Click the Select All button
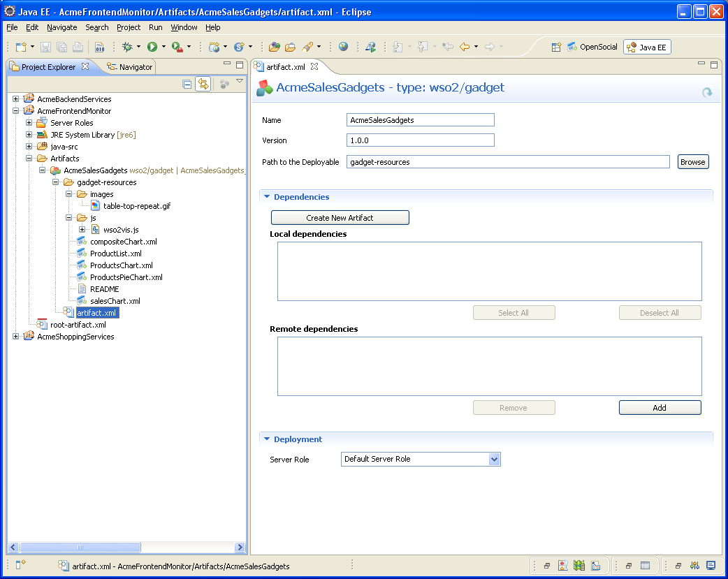Screen dimensions: 728x579 pos(514,313)
